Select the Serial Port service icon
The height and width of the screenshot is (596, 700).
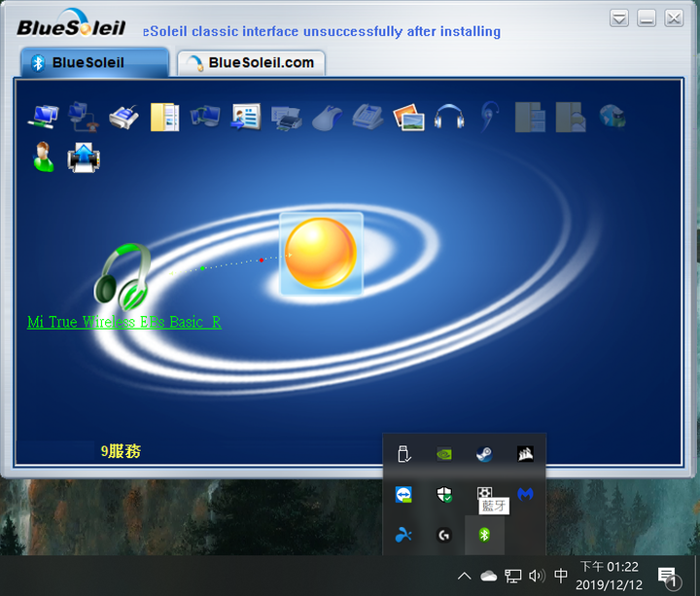point(124,118)
